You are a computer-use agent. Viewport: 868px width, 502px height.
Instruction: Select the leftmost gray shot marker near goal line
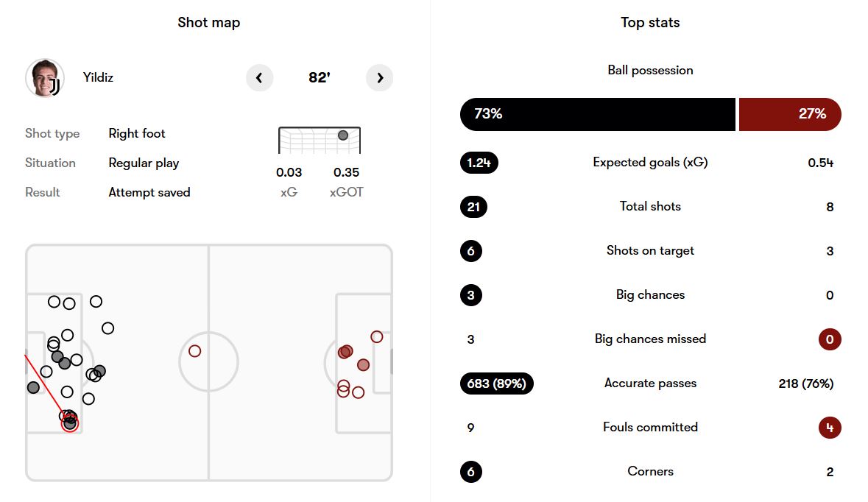(x=33, y=387)
